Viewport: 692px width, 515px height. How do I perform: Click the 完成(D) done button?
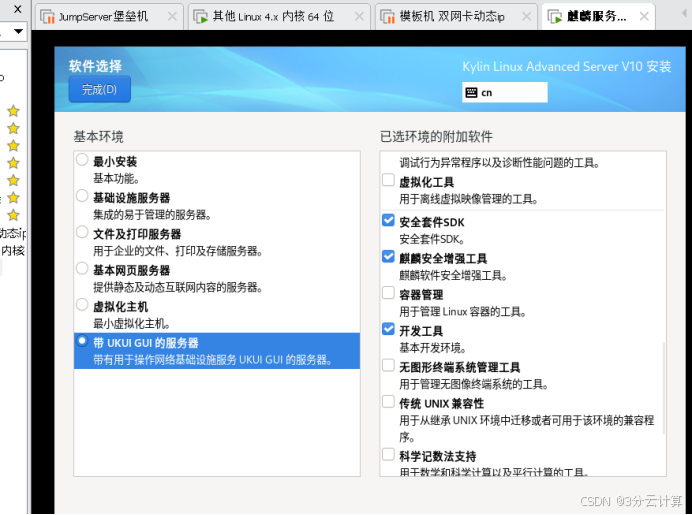pos(99,90)
